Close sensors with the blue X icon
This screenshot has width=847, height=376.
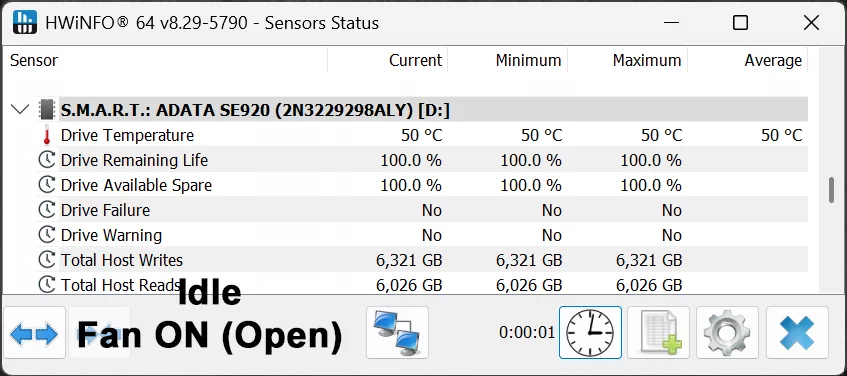[797, 333]
